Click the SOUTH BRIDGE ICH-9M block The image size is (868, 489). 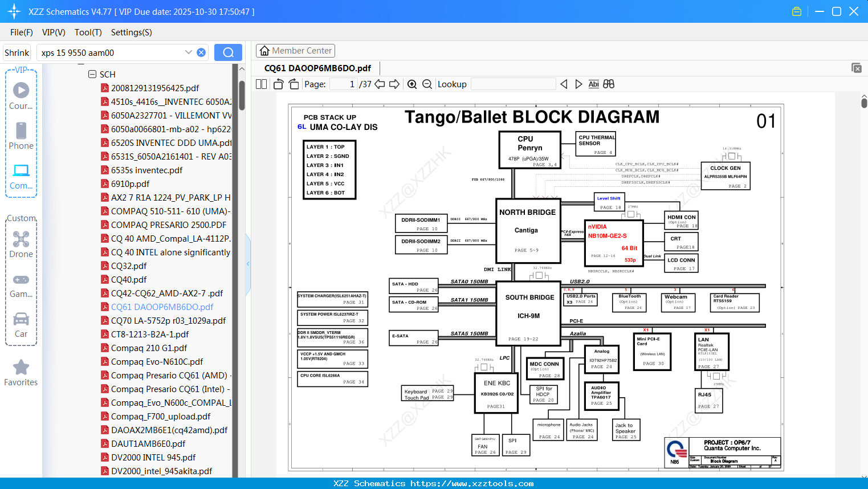[x=529, y=313]
